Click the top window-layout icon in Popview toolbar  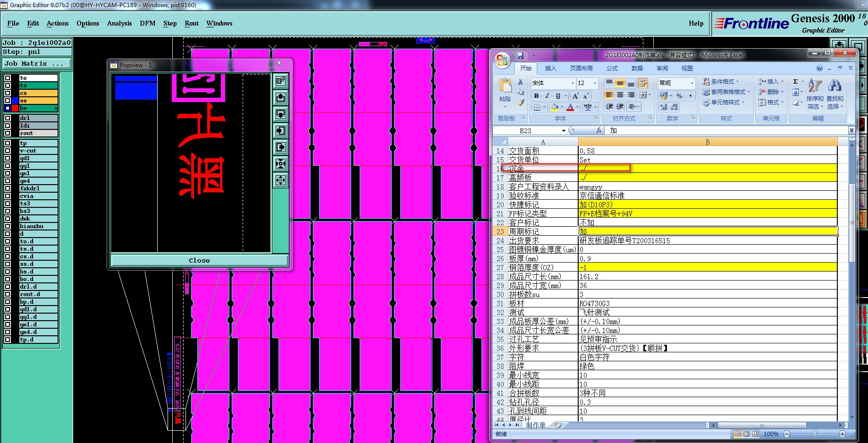[281, 81]
